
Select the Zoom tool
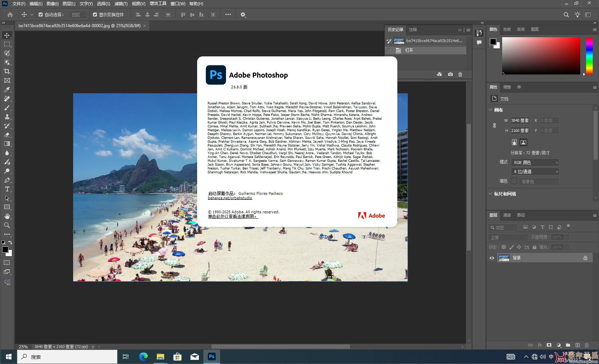7,225
